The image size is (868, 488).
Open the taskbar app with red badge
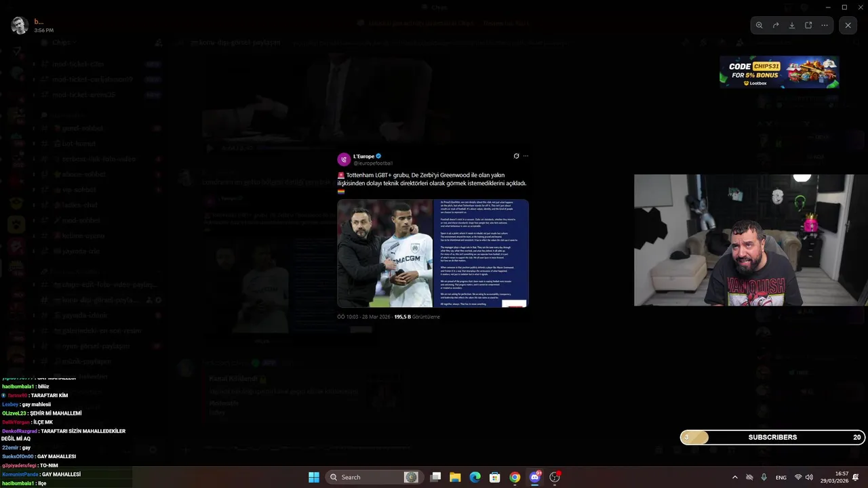pos(555,477)
